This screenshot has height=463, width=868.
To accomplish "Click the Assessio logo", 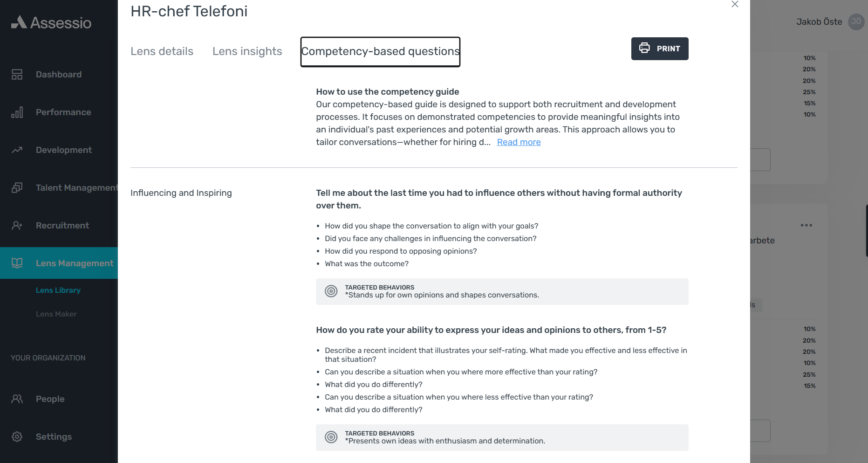I will 51,22.
